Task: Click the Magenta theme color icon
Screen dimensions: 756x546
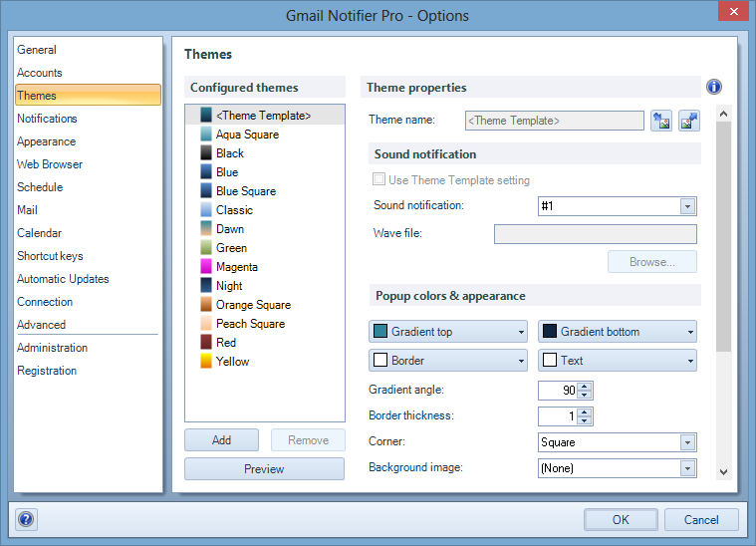Action: [206, 266]
